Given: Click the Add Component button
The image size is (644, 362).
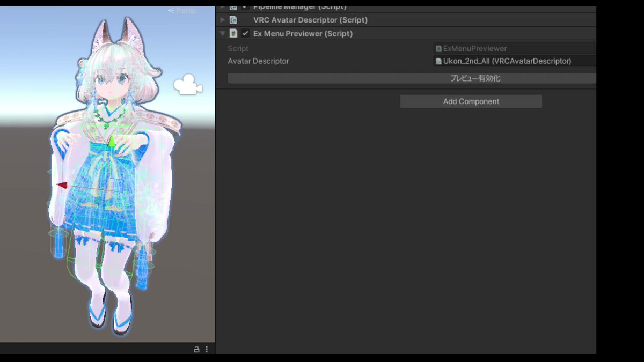Looking at the screenshot, I should pos(471,101).
